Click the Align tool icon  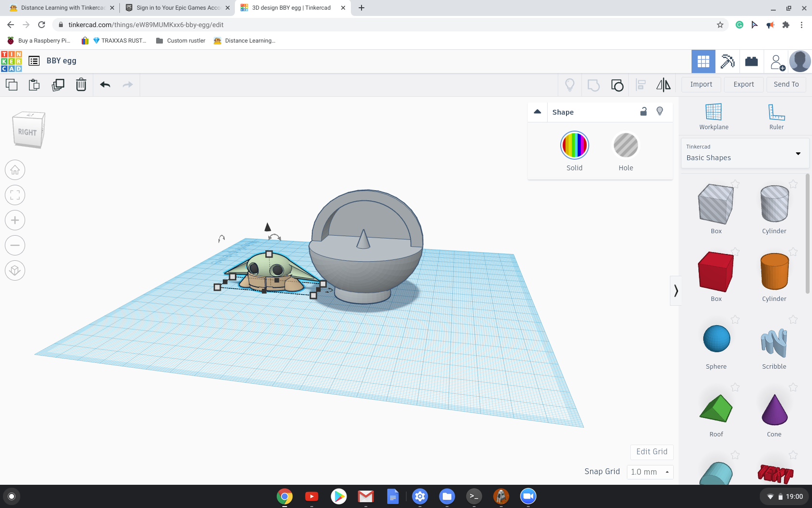click(x=641, y=85)
